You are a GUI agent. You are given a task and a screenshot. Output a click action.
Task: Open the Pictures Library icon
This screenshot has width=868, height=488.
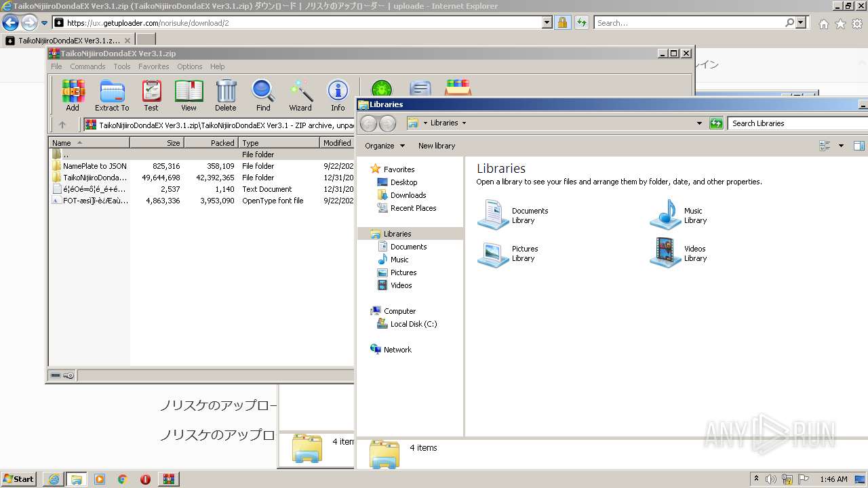coord(509,253)
